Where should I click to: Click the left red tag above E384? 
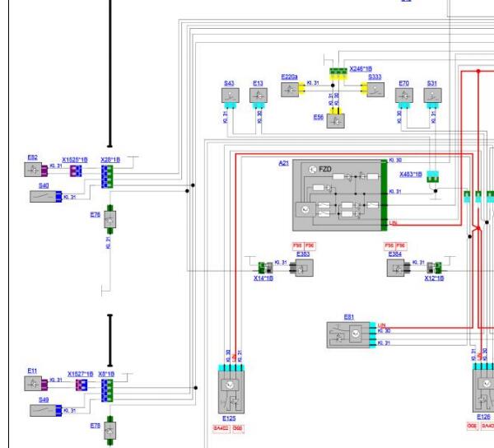(389, 245)
